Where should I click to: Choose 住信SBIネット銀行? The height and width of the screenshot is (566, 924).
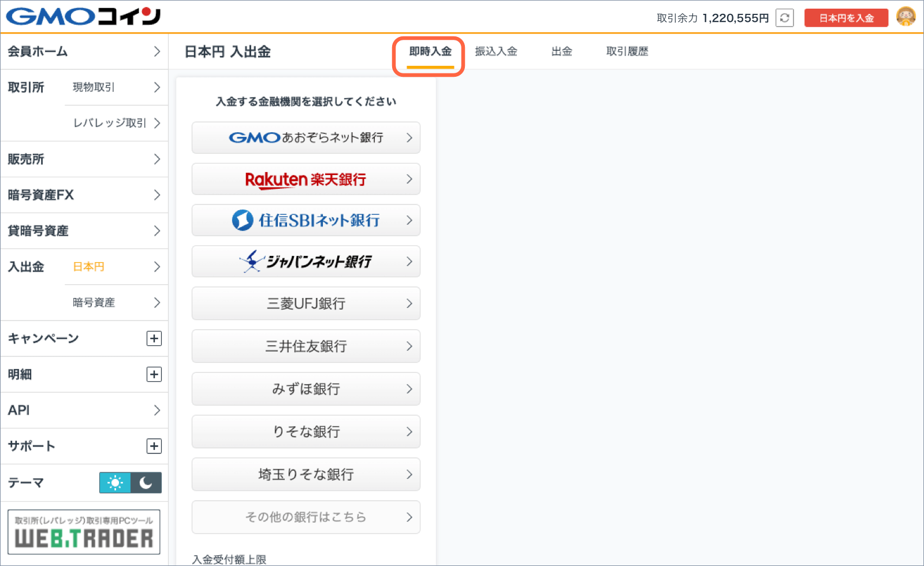click(x=306, y=220)
